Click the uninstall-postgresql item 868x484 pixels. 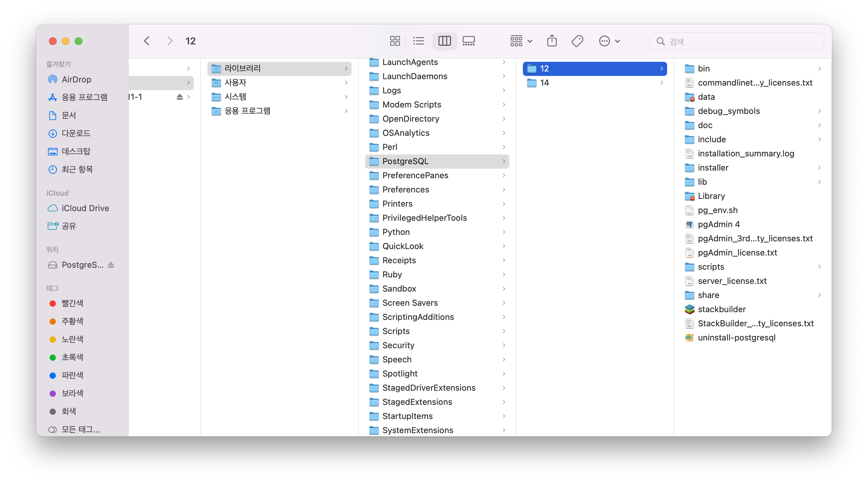pos(736,338)
